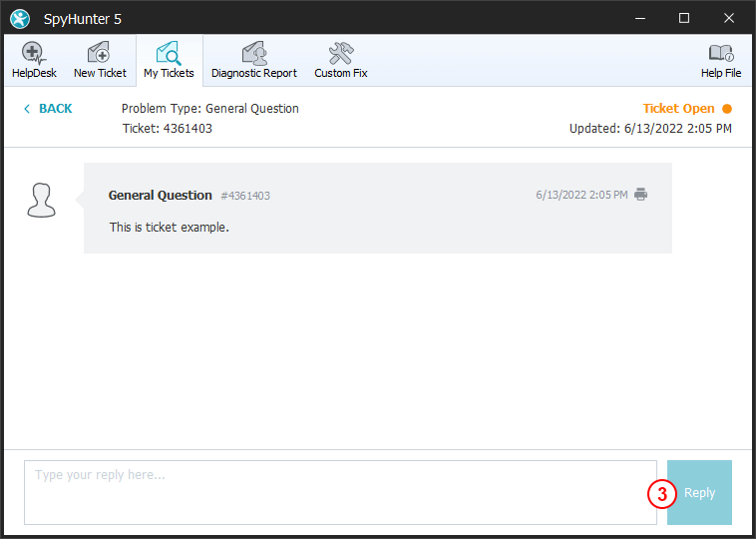Go back using the BACK link
756x539 pixels.
click(x=48, y=109)
